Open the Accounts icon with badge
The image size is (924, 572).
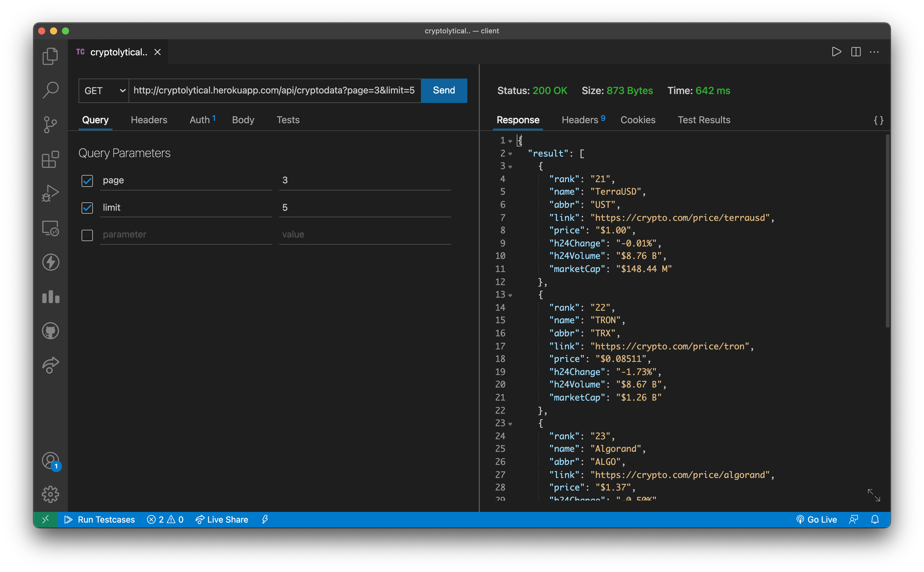pyautogui.click(x=51, y=461)
